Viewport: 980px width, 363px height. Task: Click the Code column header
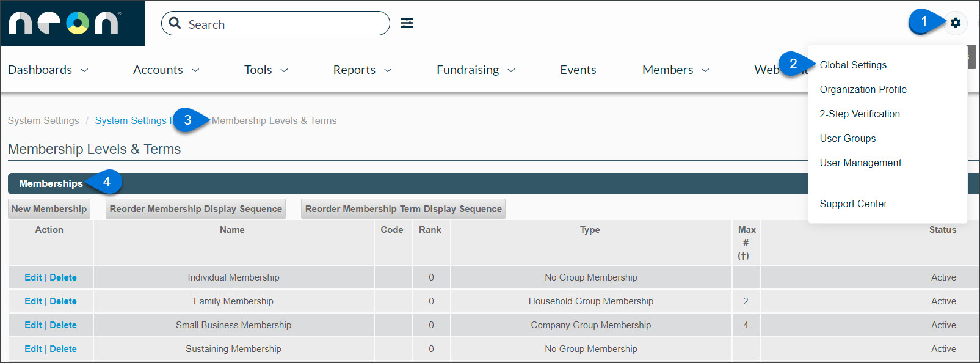(392, 230)
